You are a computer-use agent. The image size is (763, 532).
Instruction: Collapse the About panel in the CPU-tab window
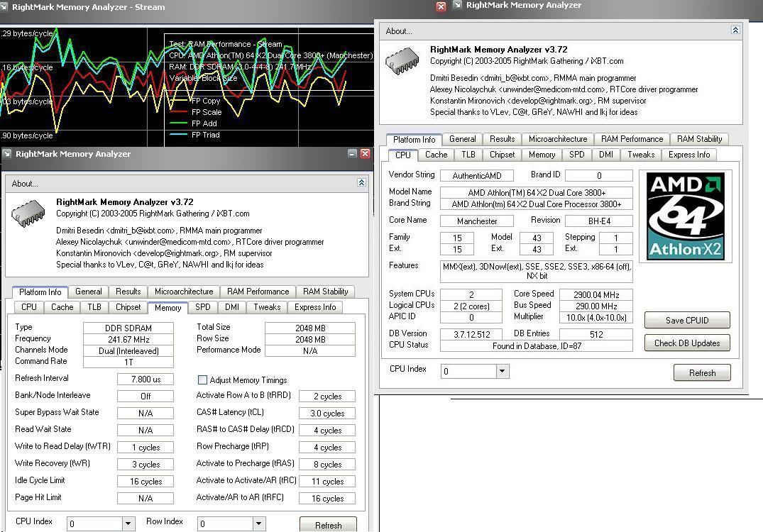[x=735, y=31]
